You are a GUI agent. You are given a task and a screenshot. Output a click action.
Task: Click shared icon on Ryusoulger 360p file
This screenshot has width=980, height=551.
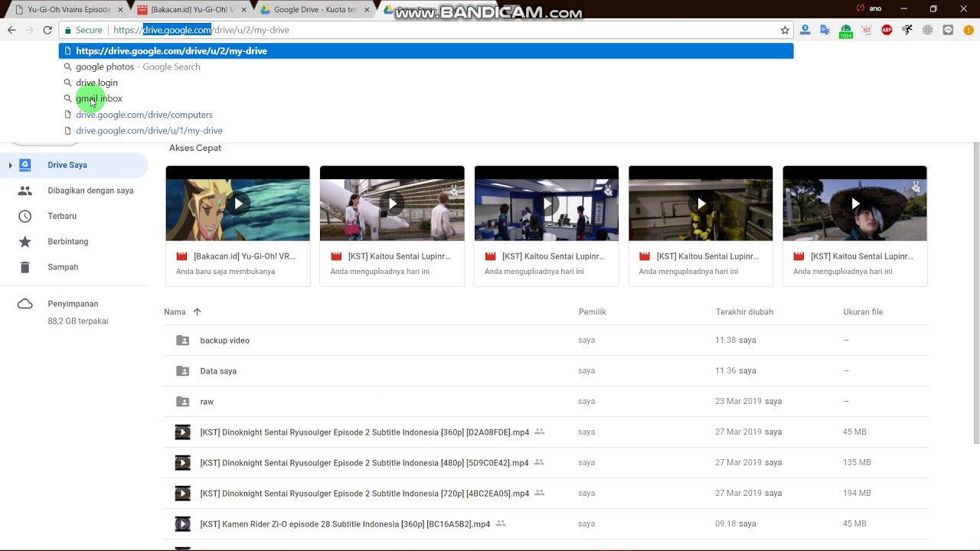point(539,432)
